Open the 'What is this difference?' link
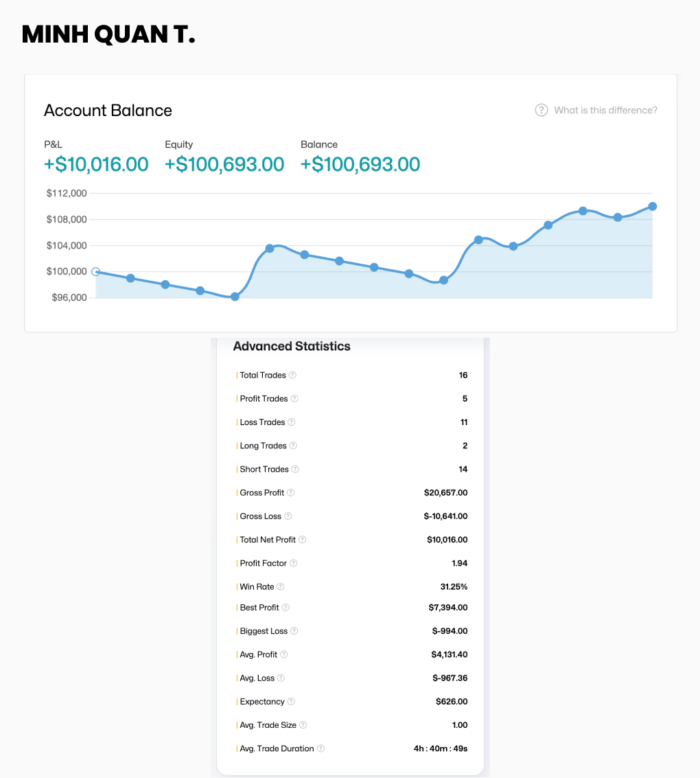 point(605,110)
